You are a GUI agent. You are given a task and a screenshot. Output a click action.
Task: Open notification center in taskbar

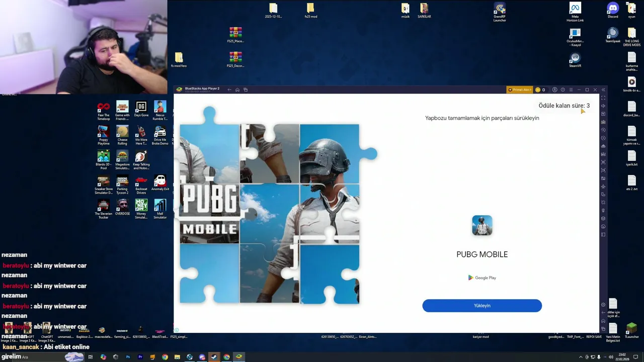(x=636, y=357)
